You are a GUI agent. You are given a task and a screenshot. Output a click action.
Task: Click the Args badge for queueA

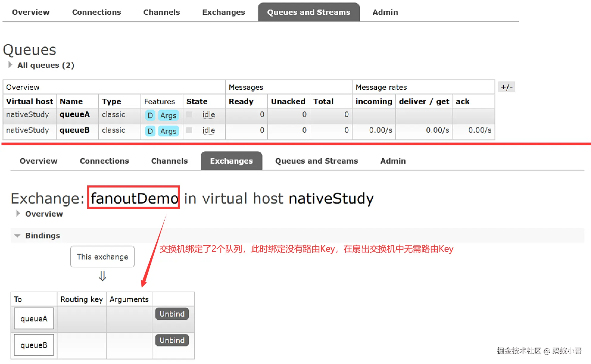(x=168, y=115)
